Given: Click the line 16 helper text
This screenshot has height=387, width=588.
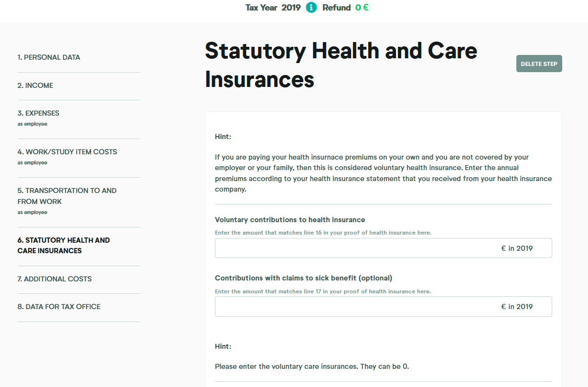Looking at the screenshot, I should tap(323, 233).
